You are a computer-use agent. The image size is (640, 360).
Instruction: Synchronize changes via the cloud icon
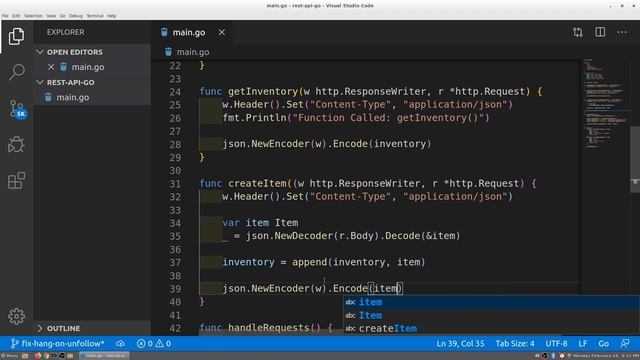(120, 344)
